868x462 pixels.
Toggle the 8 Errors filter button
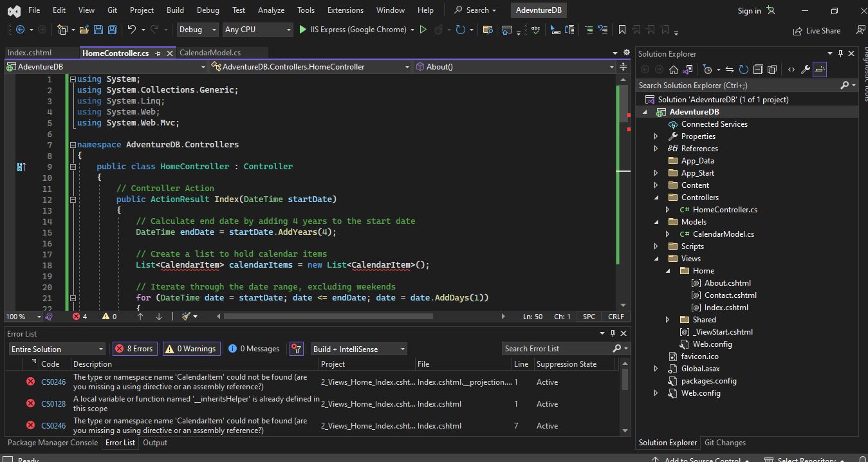click(x=134, y=349)
